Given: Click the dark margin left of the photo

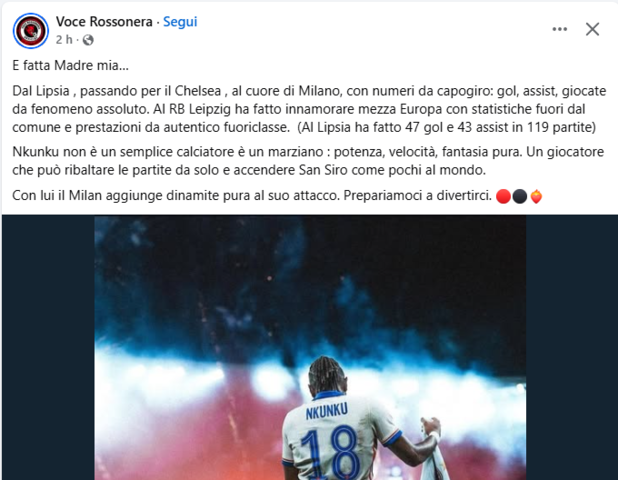Looking at the screenshot, I should (48, 348).
